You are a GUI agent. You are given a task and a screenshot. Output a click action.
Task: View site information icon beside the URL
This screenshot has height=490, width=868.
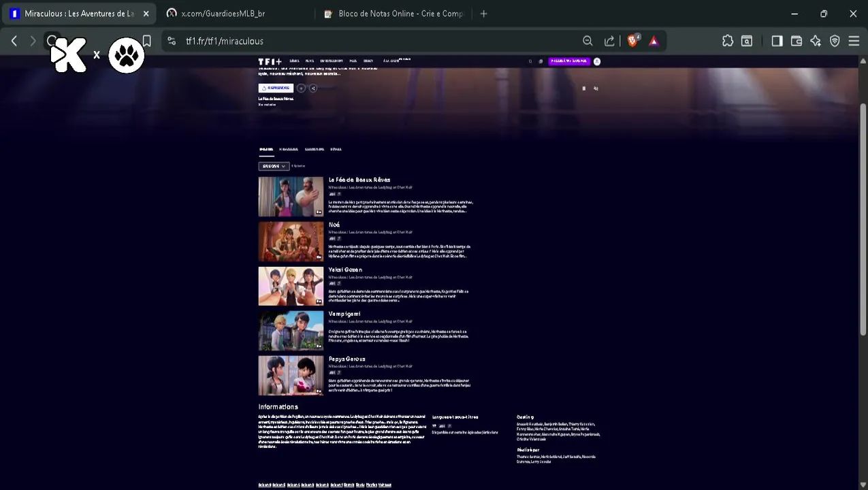pos(171,41)
